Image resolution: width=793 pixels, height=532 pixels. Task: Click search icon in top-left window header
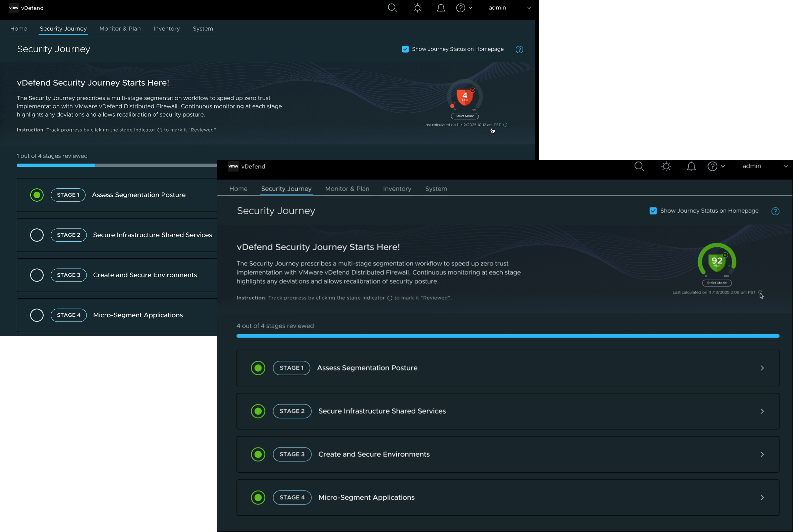(392, 8)
